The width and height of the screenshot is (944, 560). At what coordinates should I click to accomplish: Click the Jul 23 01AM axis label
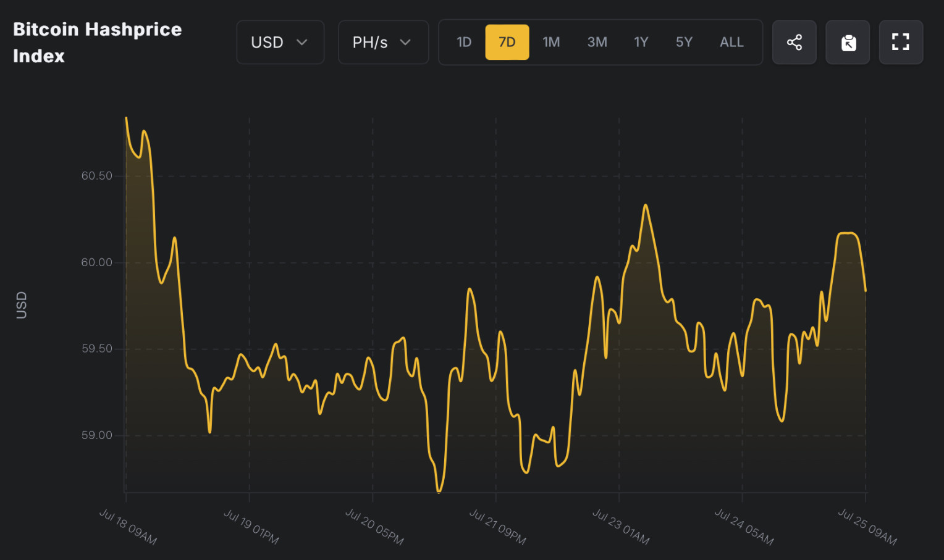(x=620, y=527)
